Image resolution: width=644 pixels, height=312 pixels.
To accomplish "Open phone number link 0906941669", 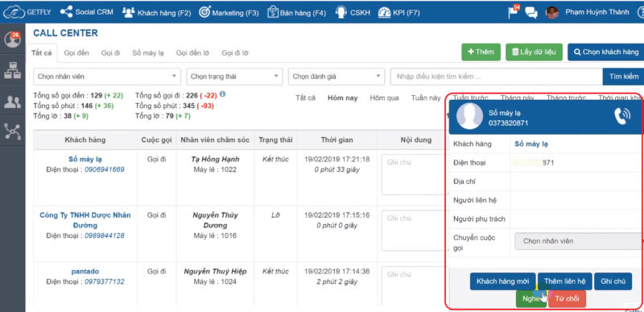I will coord(105,169).
